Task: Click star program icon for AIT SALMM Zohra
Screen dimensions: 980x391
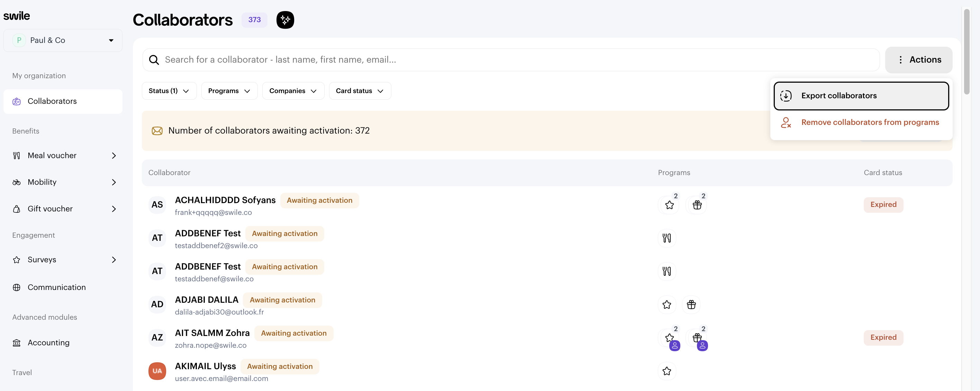Action: point(669,338)
